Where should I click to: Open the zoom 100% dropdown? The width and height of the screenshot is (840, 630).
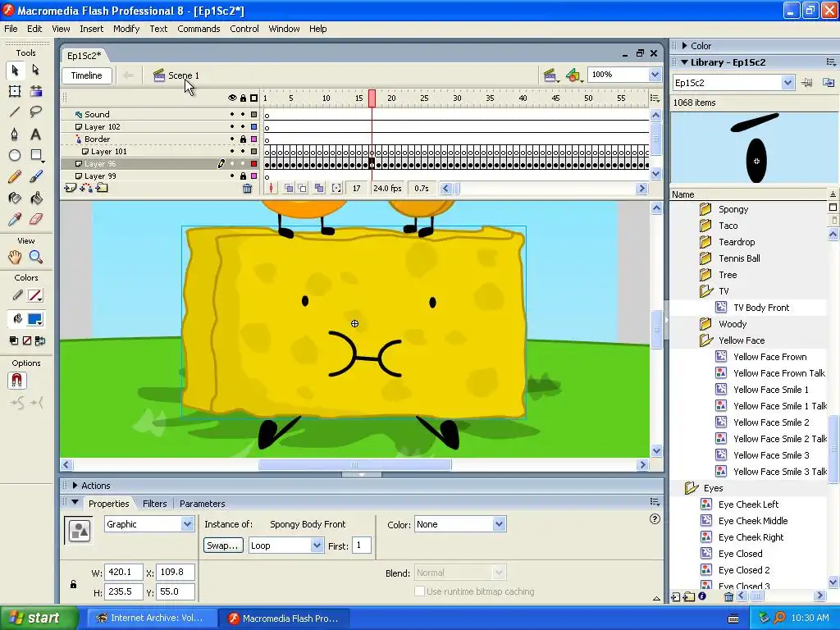(655, 75)
